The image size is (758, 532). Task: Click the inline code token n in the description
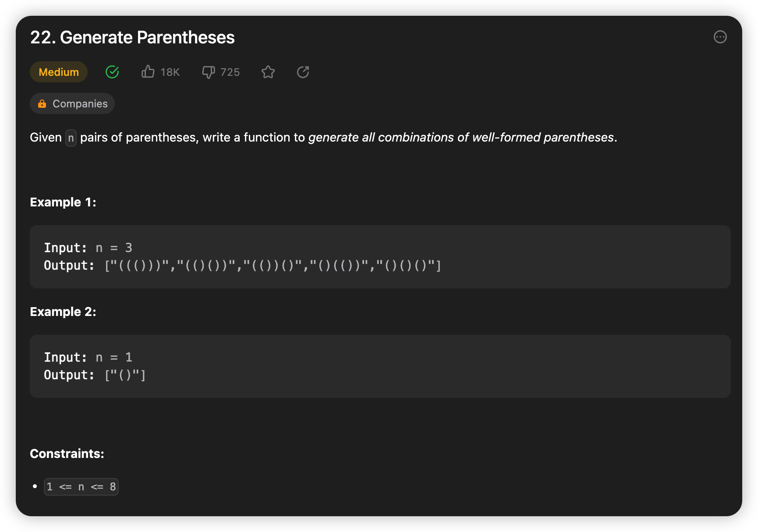coord(71,138)
